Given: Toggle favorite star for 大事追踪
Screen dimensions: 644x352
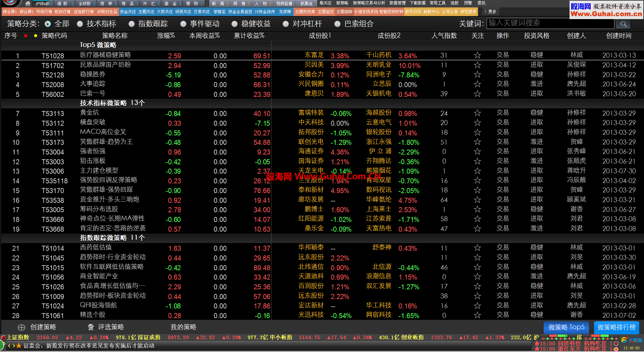Looking at the screenshot, I should (477, 84).
